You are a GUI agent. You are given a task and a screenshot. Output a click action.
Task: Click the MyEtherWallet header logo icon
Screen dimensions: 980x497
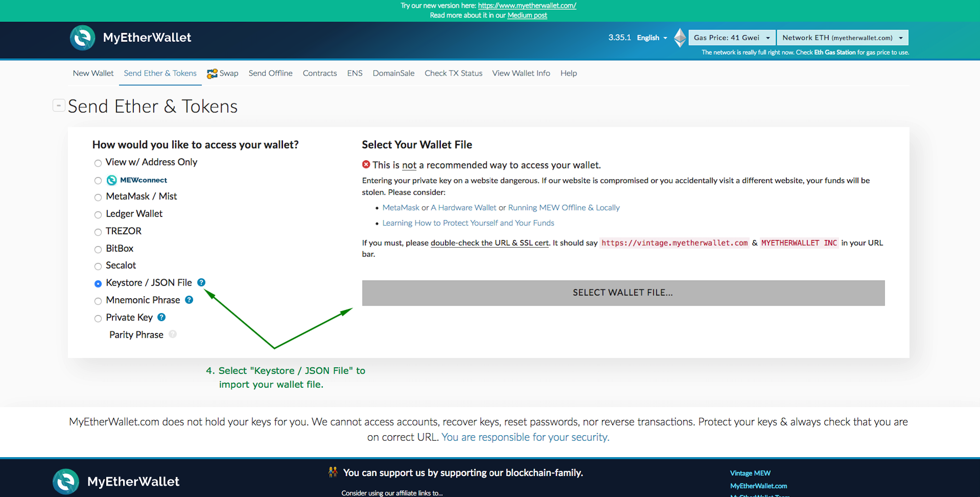[83, 38]
